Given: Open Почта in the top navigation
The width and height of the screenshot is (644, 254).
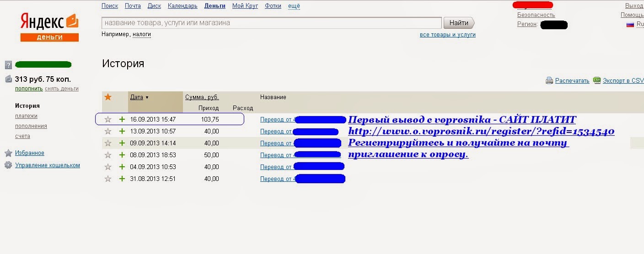Looking at the screenshot, I should [x=133, y=6].
